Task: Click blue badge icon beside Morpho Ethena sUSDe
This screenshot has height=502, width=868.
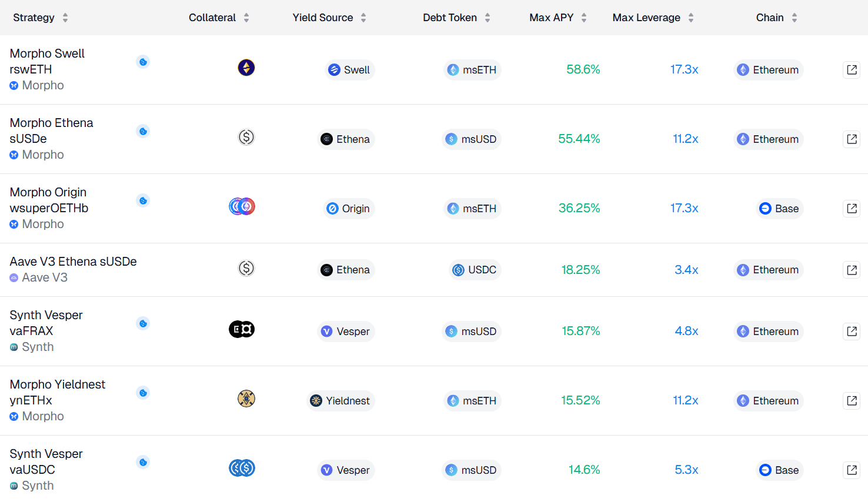Action: [143, 131]
